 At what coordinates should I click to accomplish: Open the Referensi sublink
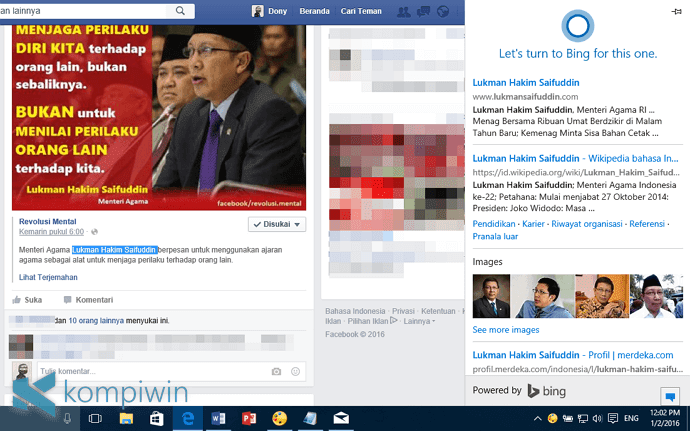point(647,224)
